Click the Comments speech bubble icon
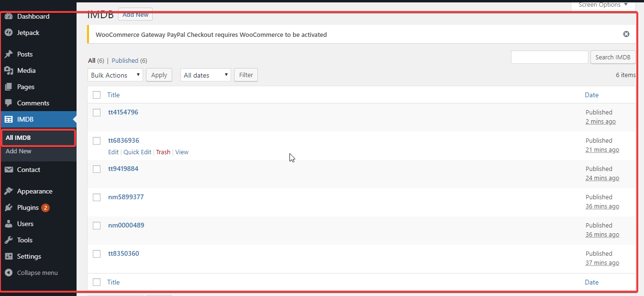 click(x=9, y=103)
